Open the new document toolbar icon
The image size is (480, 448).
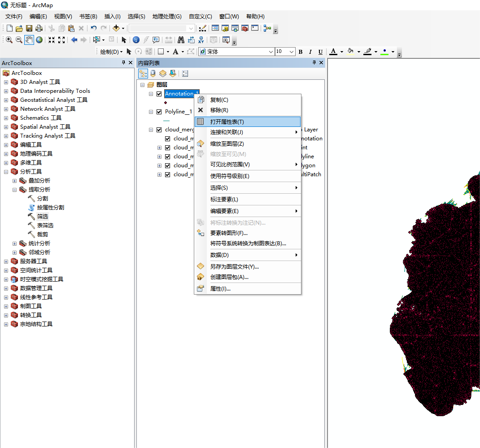(x=9, y=28)
